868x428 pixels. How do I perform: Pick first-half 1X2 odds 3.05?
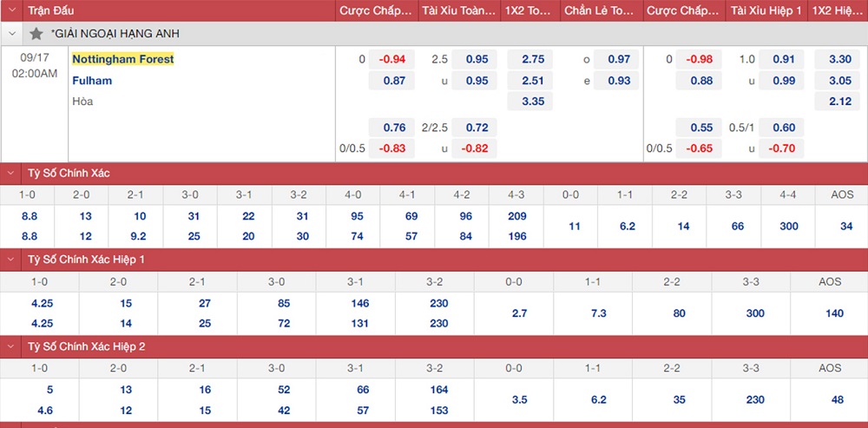coord(838,81)
